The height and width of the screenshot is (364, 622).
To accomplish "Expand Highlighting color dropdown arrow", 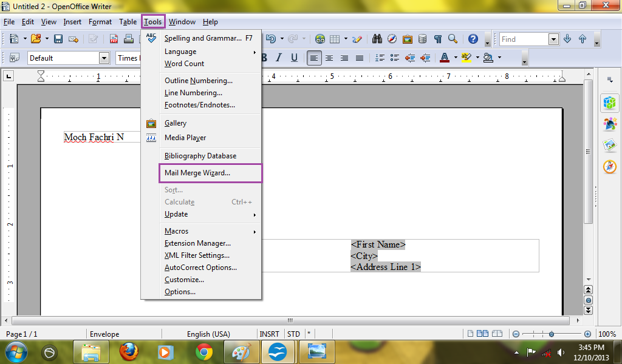I will [477, 58].
